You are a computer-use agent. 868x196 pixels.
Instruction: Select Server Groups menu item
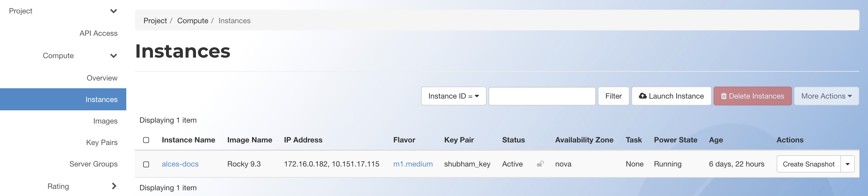click(x=93, y=164)
